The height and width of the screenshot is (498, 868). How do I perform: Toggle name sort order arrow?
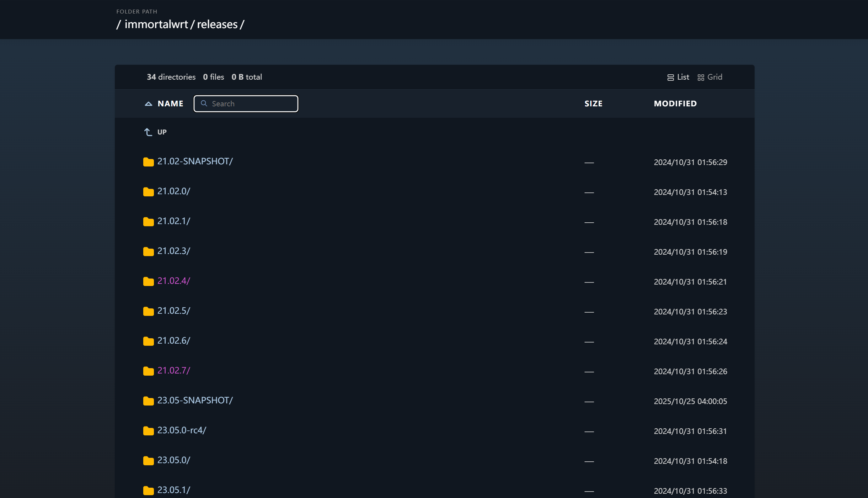pyautogui.click(x=149, y=104)
